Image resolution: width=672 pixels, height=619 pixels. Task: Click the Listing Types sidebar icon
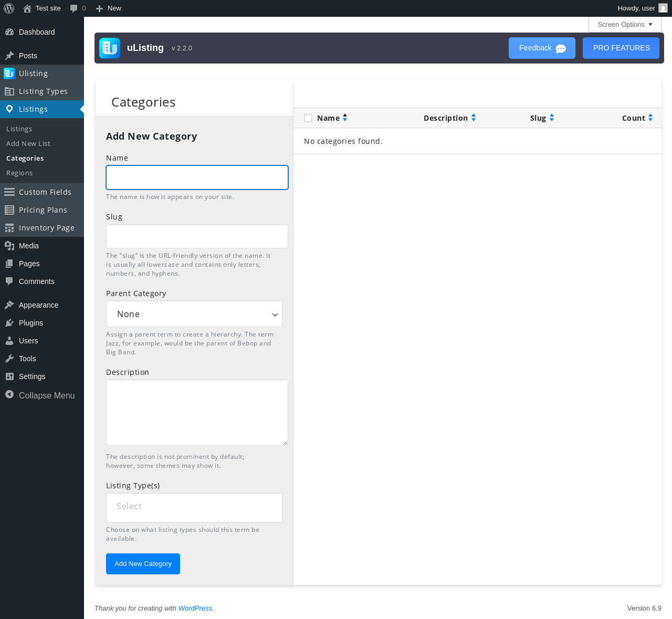point(9,91)
